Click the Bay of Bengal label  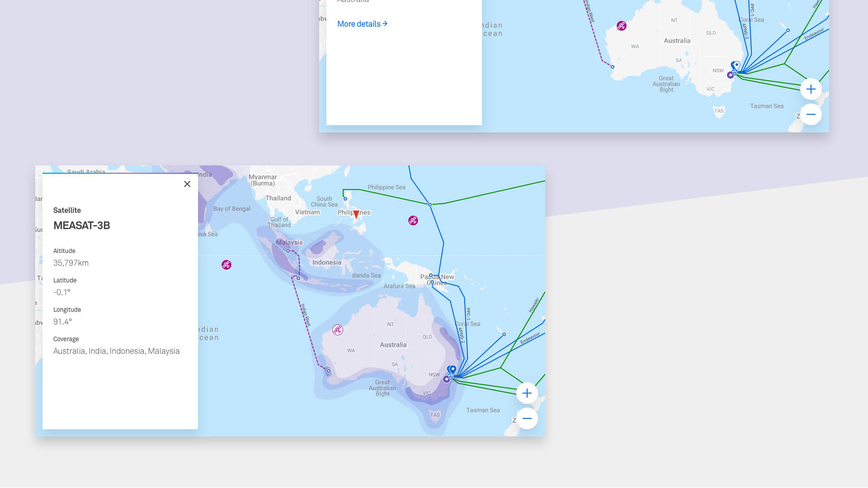232,209
